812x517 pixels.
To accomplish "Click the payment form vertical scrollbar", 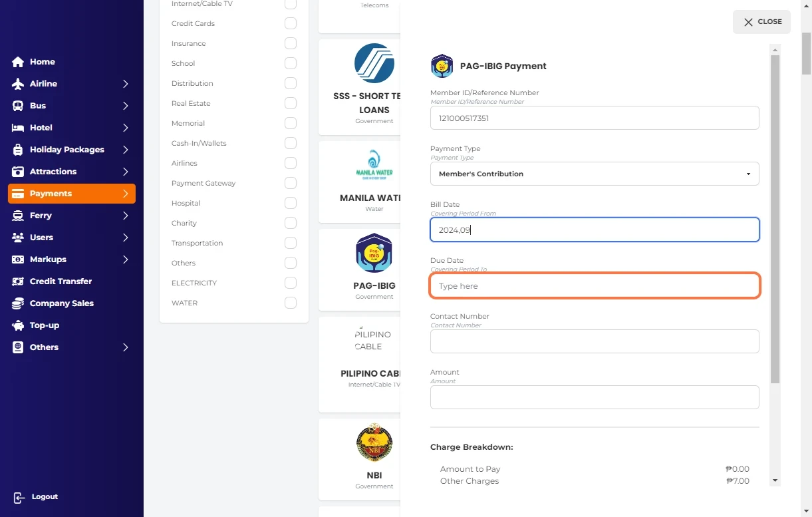I will tap(775, 220).
